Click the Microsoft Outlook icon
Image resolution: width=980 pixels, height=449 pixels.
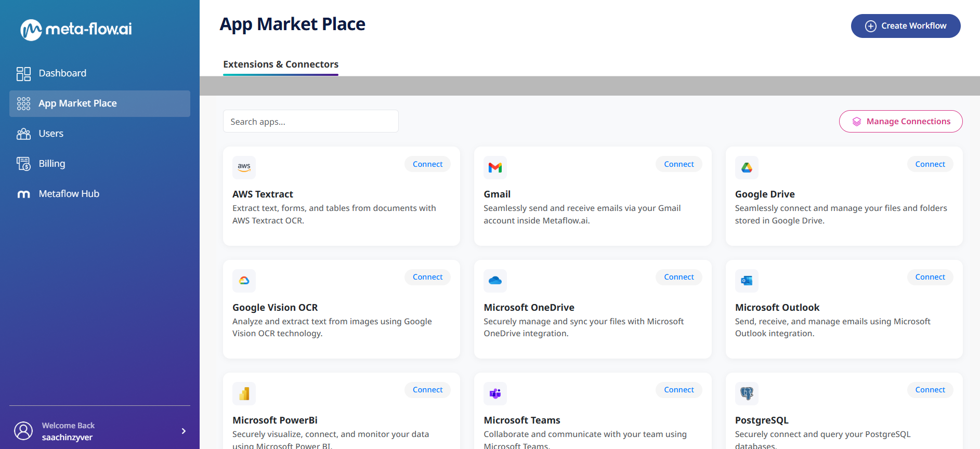747,281
